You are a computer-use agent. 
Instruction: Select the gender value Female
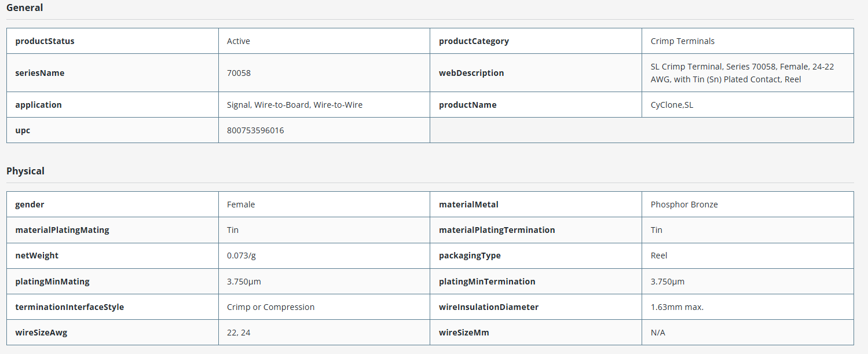coord(241,205)
